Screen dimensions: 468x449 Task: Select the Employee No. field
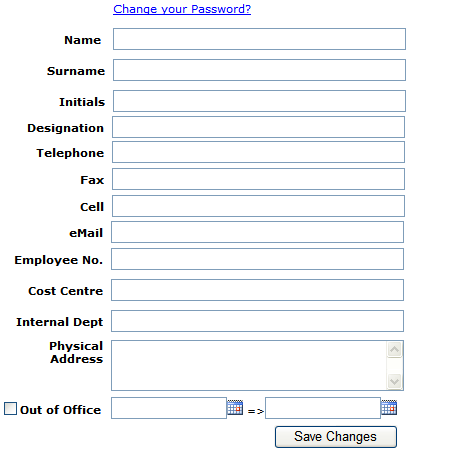(x=257, y=259)
